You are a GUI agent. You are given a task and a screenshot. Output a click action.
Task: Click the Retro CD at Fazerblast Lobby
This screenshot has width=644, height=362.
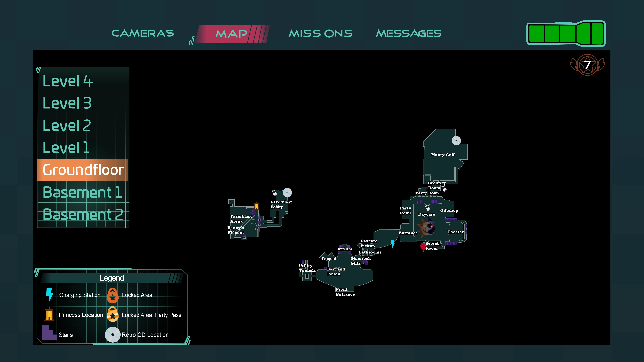tap(287, 193)
